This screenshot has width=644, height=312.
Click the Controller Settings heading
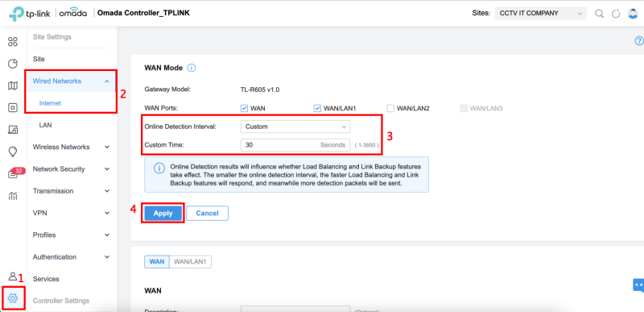pyautogui.click(x=61, y=301)
